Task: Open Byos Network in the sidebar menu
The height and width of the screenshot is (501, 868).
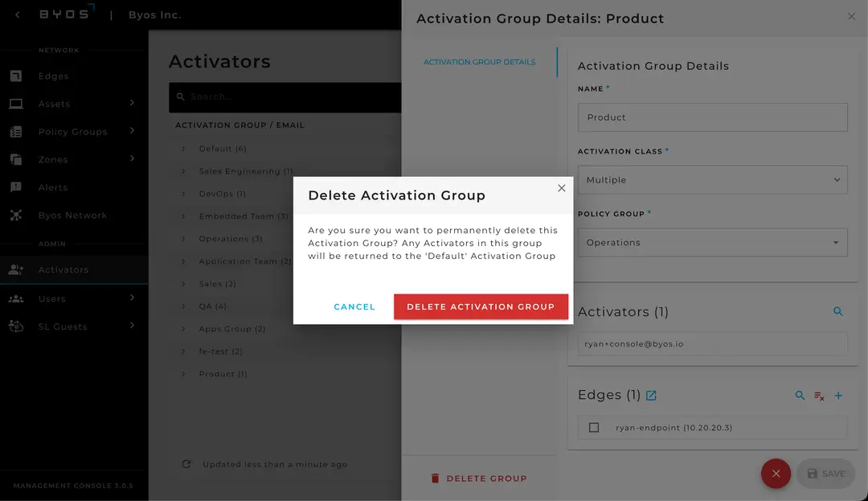Action: 72,216
